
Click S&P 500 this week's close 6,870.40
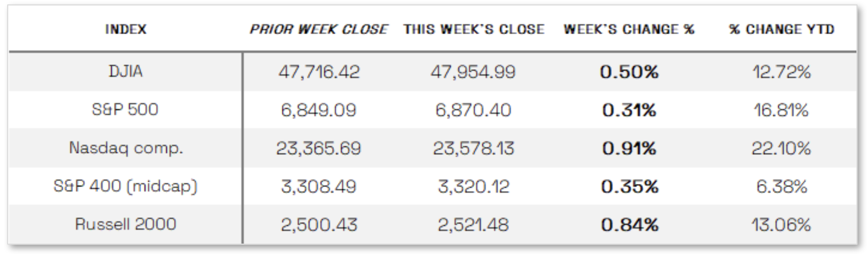473,110
